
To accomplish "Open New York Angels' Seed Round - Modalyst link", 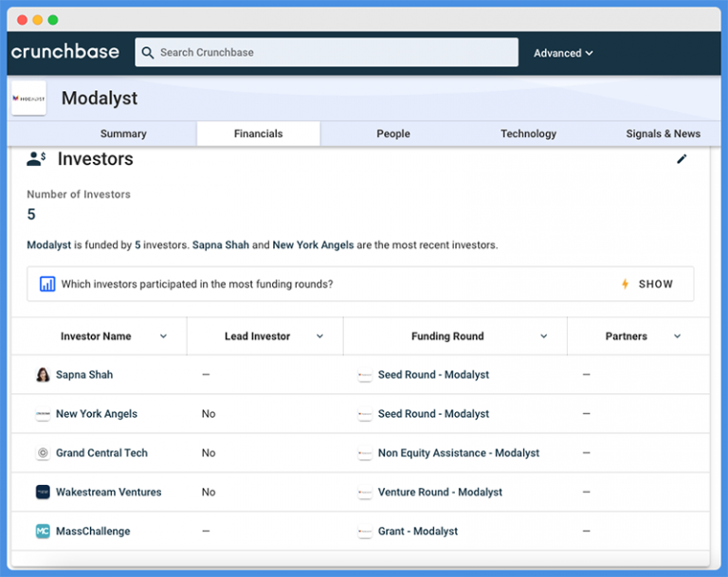I will pos(433,414).
